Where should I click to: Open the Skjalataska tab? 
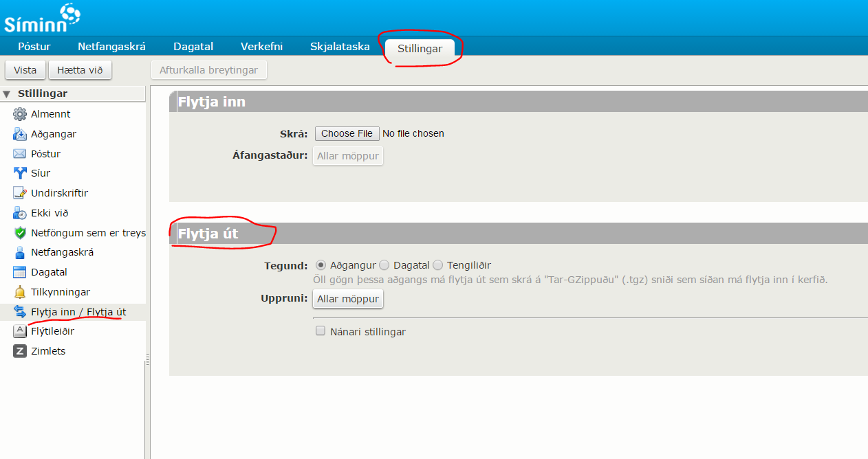coord(340,47)
